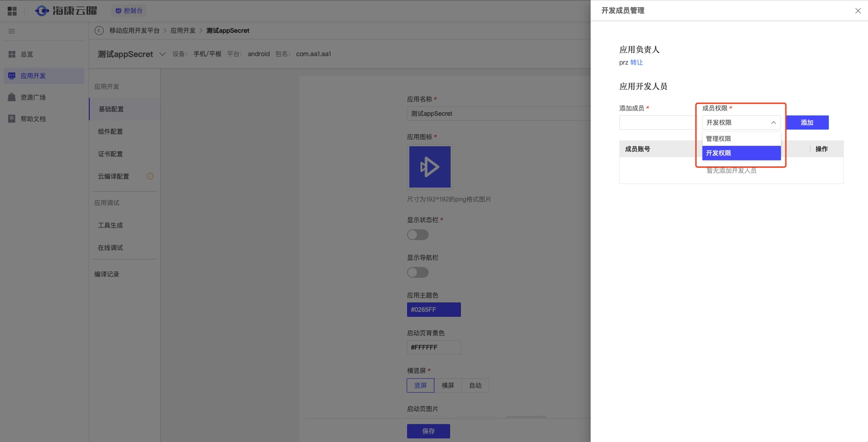Toggle the 显示导航栏 switch

click(418, 272)
